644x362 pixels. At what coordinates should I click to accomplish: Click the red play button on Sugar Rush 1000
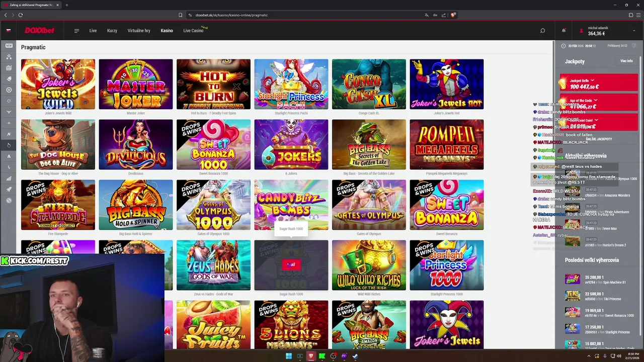coord(291,264)
